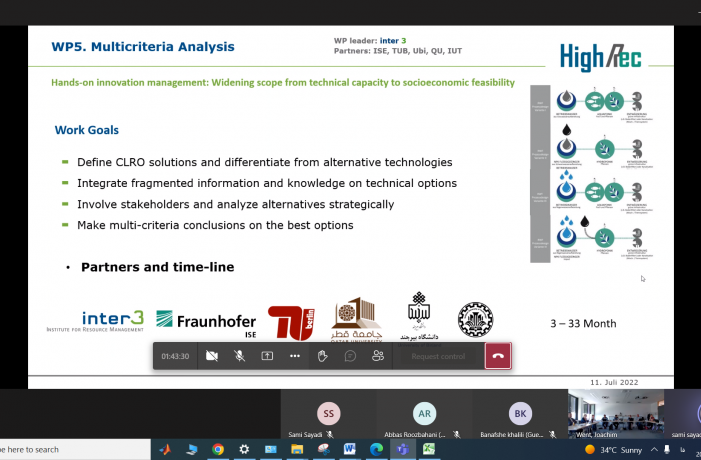Click the Qatar University logo on the slide
This screenshot has width=701, height=460.
pos(356,320)
